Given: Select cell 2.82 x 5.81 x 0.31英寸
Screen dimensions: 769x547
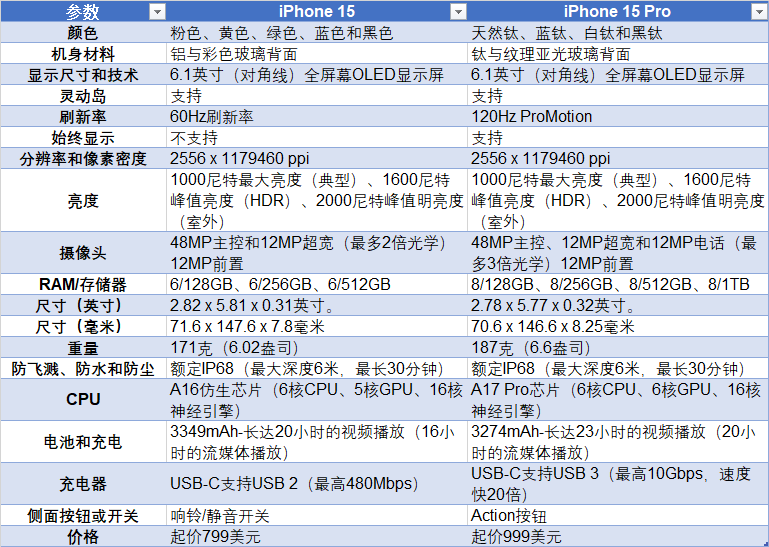Looking at the screenshot, I should [x=317, y=305].
